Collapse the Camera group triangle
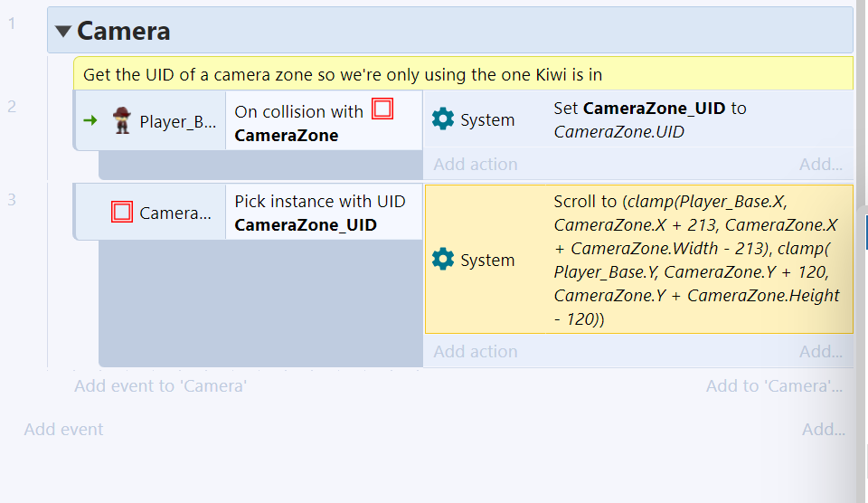 (63, 31)
